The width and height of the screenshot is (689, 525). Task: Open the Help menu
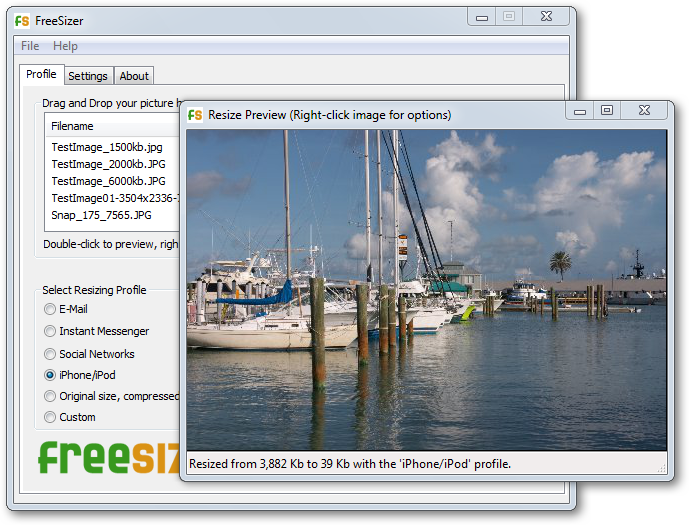(65, 46)
